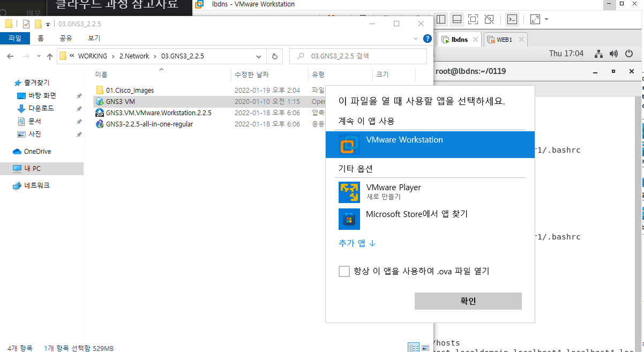Open the 파일 ribbon tab
This screenshot has height=352, width=644.
pos(15,38)
